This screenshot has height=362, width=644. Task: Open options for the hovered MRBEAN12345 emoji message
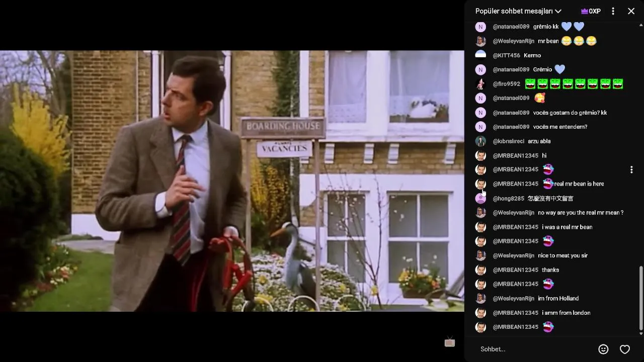click(631, 170)
